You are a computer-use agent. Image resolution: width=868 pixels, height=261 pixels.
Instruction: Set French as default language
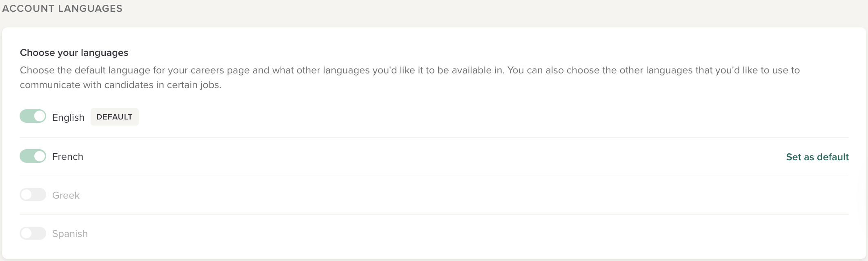coord(817,157)
